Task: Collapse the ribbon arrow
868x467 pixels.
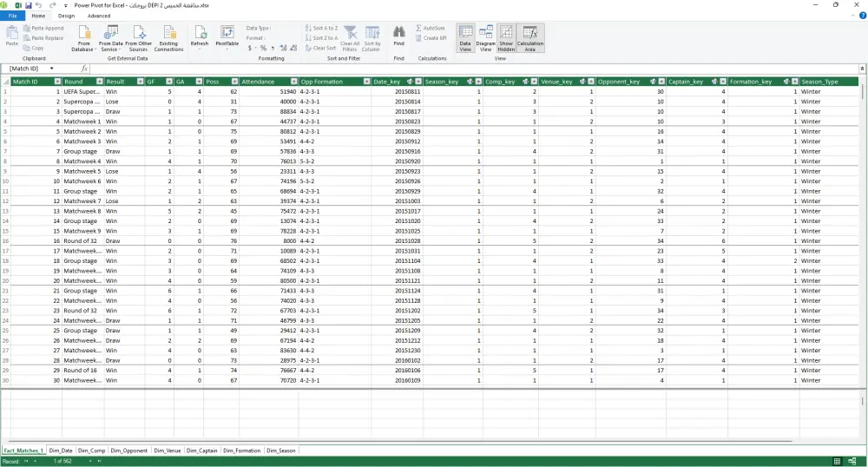Action: click(x=853, y=16)
